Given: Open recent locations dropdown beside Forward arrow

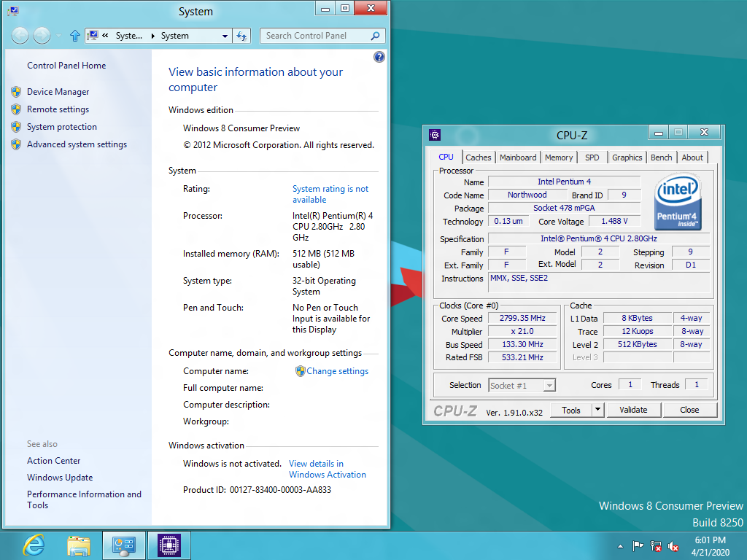Looking at the screenshot, I should click(58, 36).
